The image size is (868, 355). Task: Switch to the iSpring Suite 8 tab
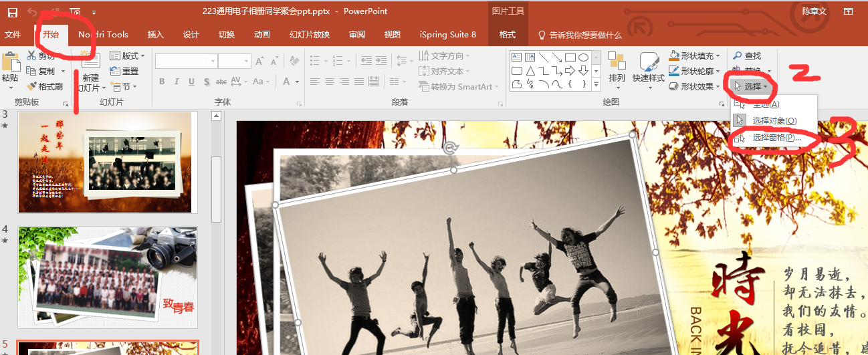click(448, 35)
